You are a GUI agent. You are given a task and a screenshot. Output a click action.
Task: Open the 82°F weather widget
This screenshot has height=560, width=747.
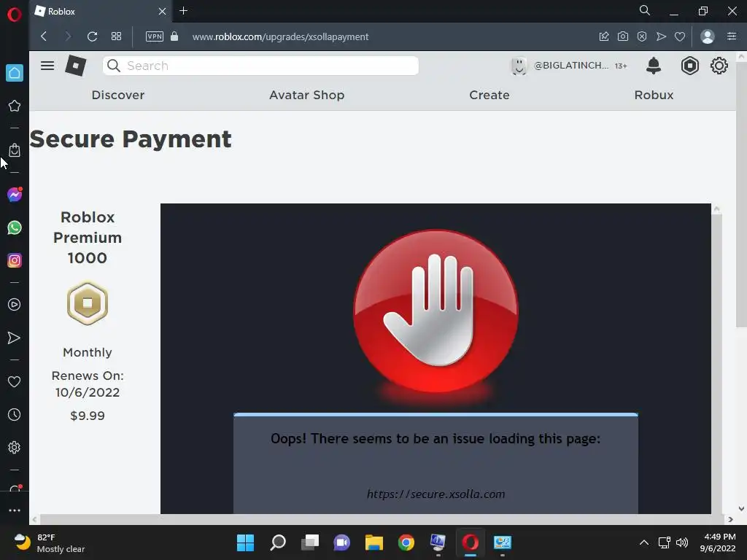click(x=50, y=542)
